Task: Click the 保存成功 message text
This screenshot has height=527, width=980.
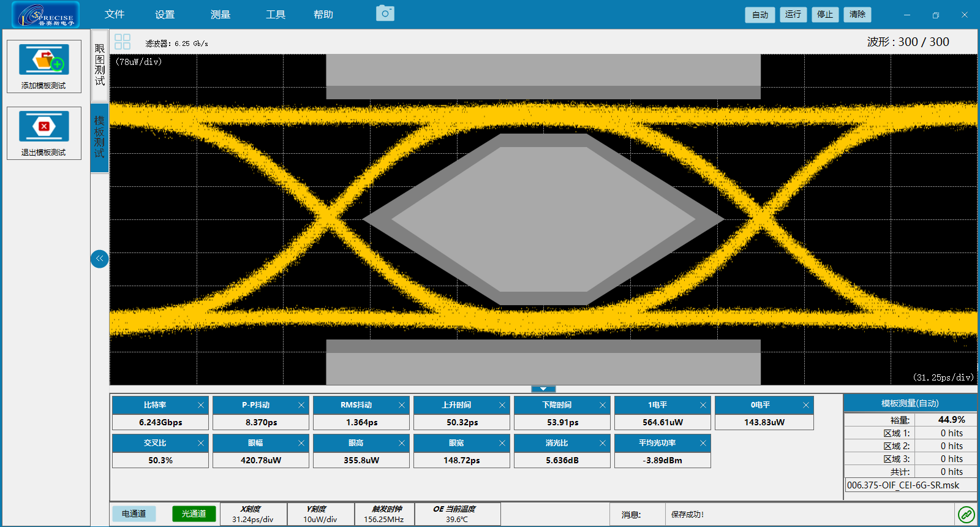Action: click(x=687, y=515)
